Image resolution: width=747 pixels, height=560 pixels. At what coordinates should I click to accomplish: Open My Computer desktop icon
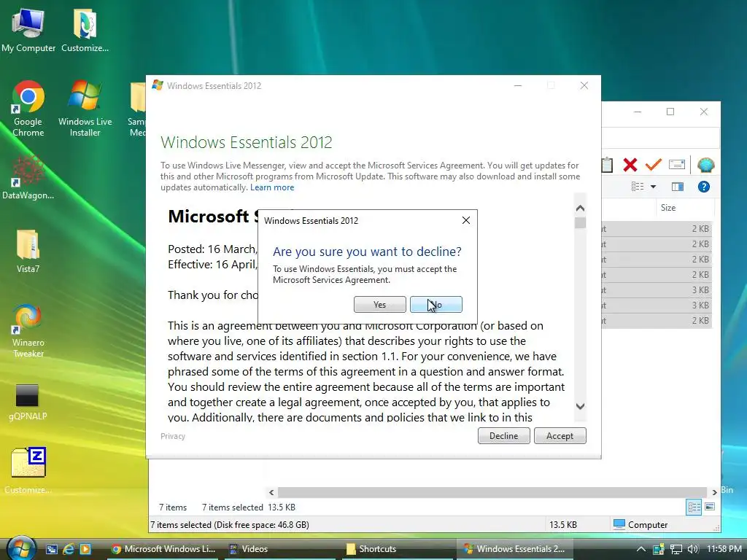tap(28, 31)
